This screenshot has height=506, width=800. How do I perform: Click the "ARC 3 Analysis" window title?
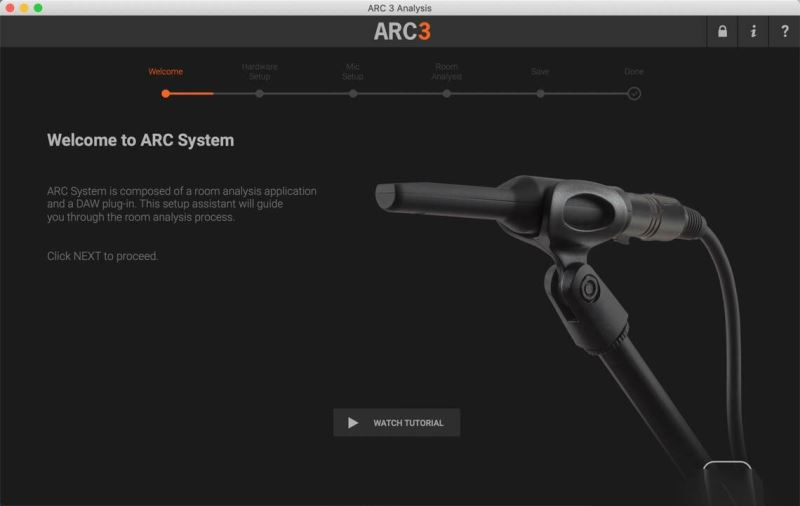click(x=399, y=8)
